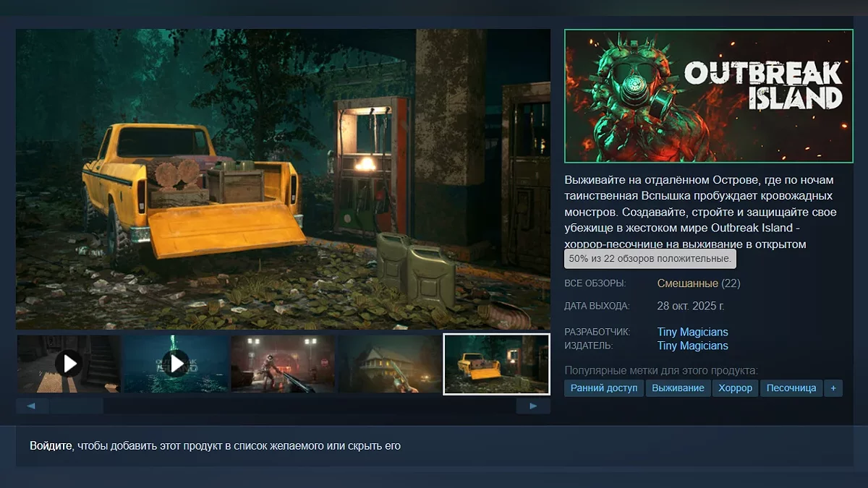
Task: Select the Ранний доступ tag
Action: pyautogui.click(x=604, y=388)
